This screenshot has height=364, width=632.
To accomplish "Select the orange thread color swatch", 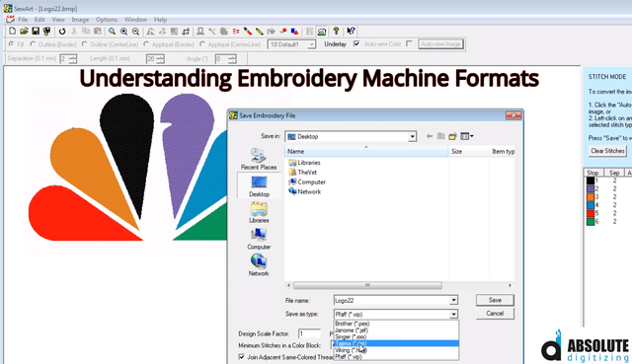I will (x=591, y=197).
